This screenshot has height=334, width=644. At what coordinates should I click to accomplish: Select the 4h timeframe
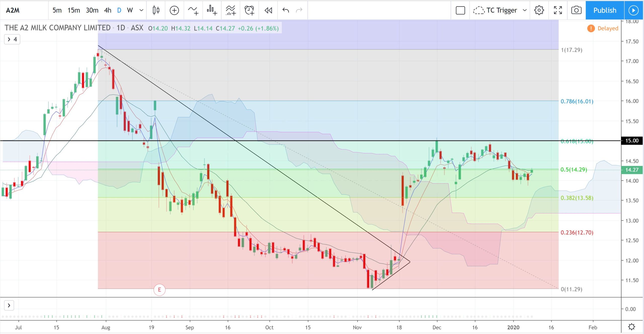pyautogui.click(x=108, y=10)
